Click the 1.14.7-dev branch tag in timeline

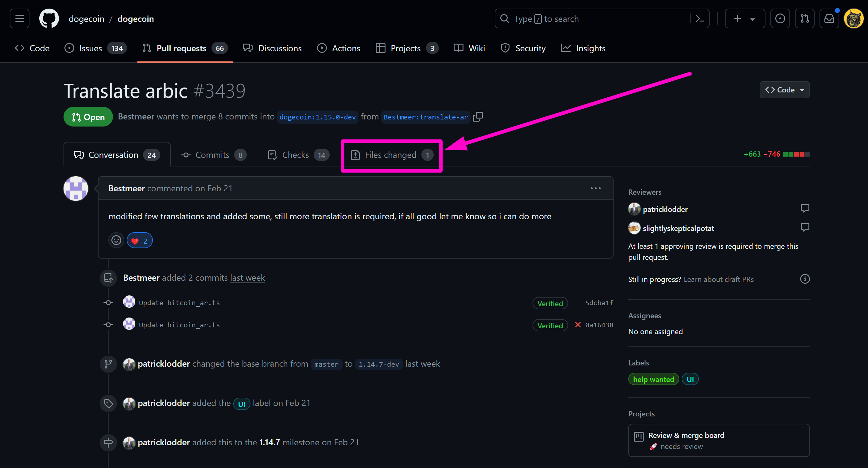(379, 364)
